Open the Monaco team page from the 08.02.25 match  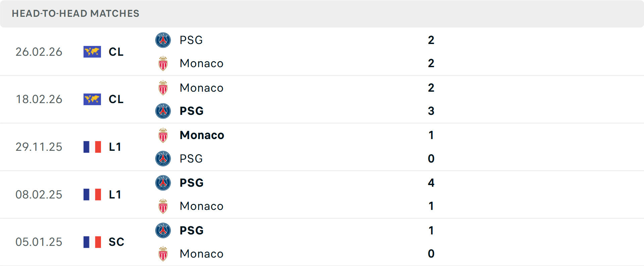[201, 206]
